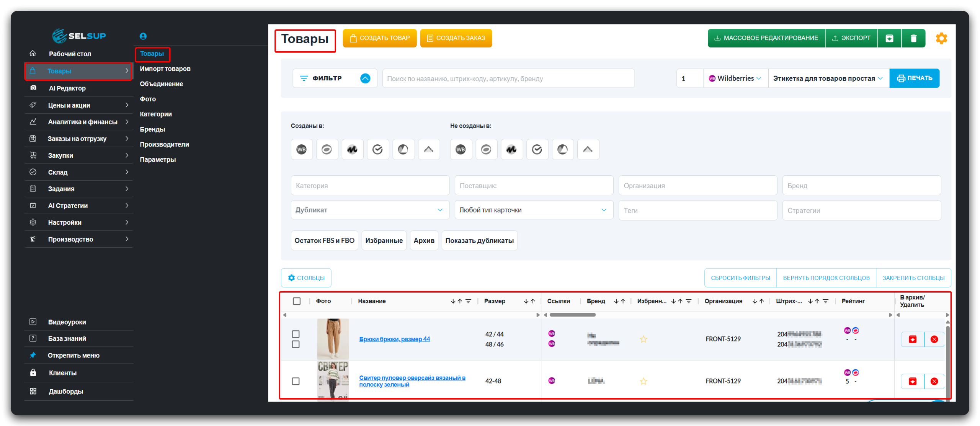Viewport: 980px width, 426px height.
Task: Star the Брюки брюки product as favorite
Action: coord(644,339)
